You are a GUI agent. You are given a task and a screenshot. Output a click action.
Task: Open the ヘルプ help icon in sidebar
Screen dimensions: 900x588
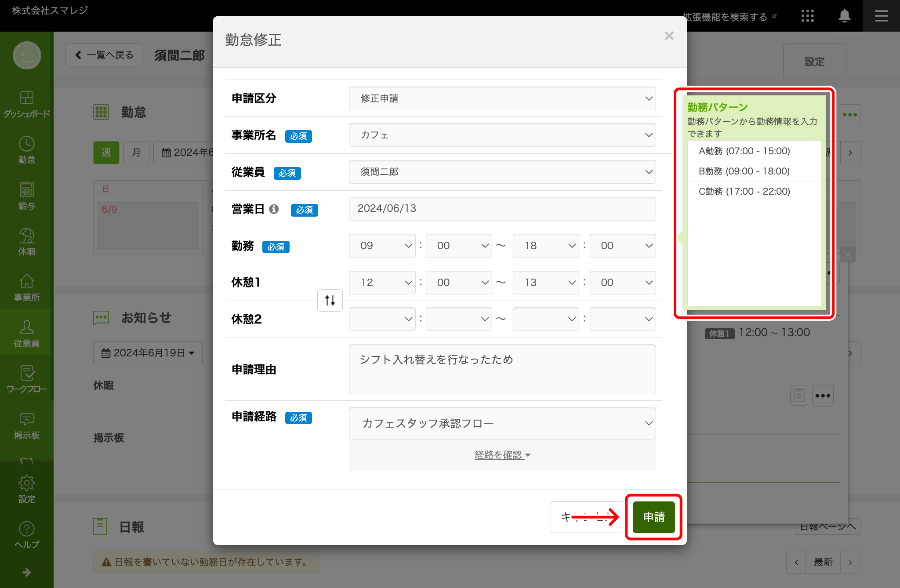click(x=26, y=532)
